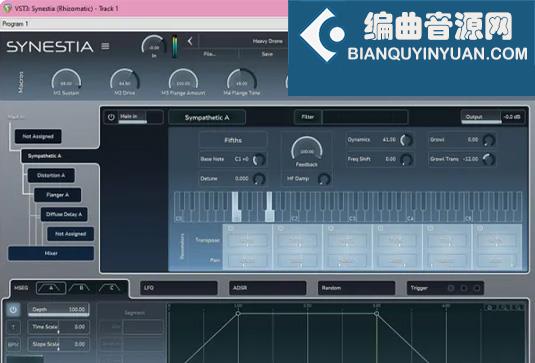
Task: Toggle the HSEG power button
Action: coord(13,310)
